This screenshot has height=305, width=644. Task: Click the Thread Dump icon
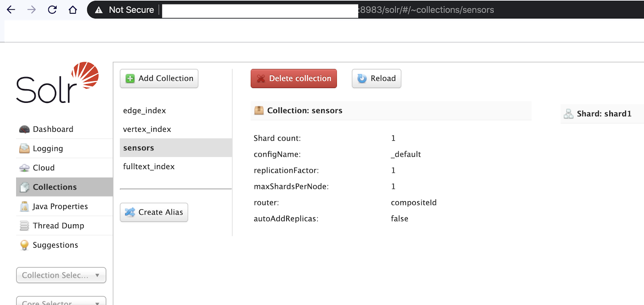click(x=25, y=226)
